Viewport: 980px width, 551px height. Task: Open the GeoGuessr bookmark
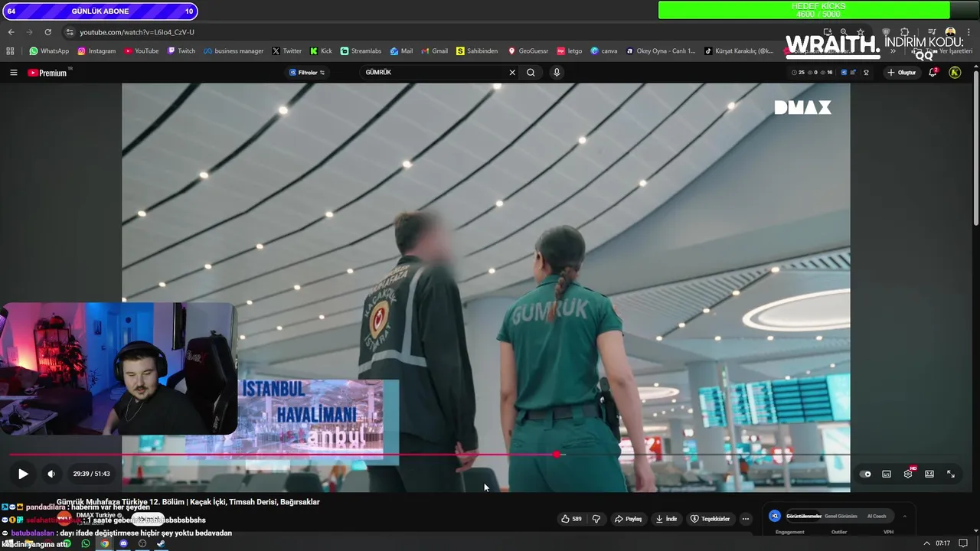point(528,51)
